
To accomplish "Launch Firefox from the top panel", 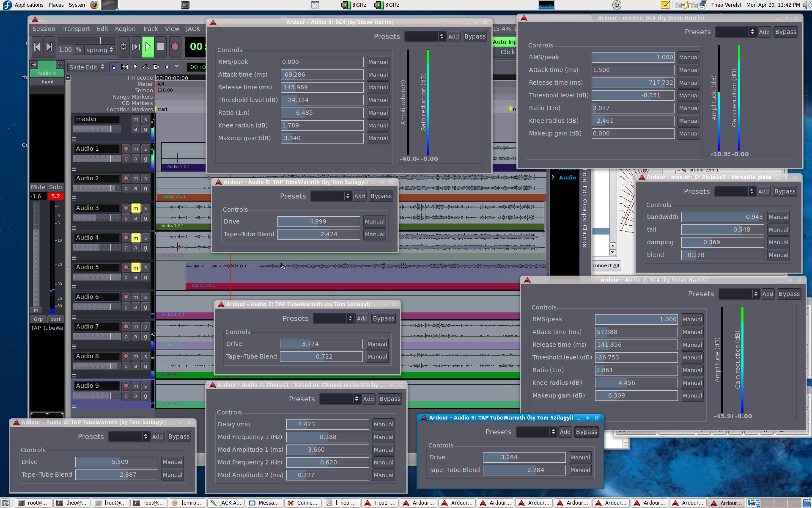I will (94, 5).
